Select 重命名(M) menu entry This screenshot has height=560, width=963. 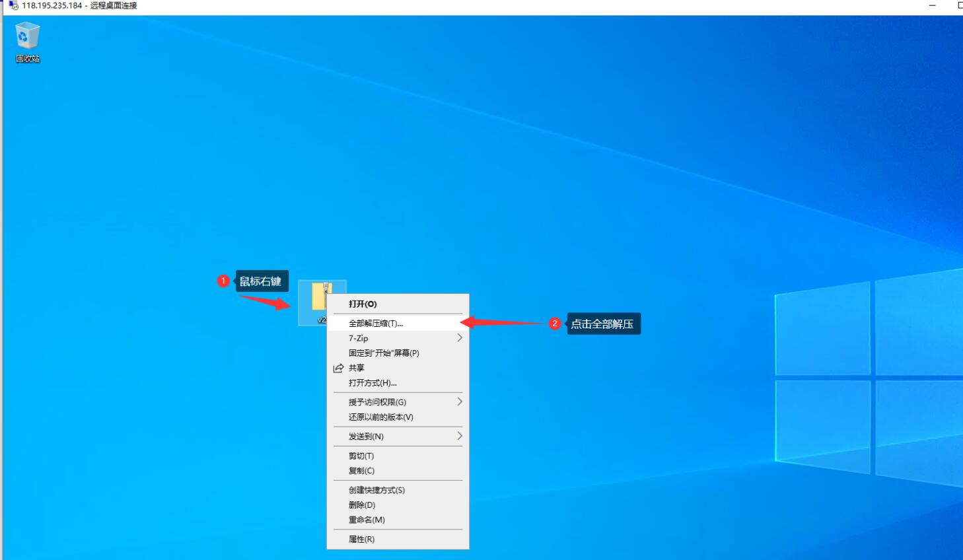(398, 520)
